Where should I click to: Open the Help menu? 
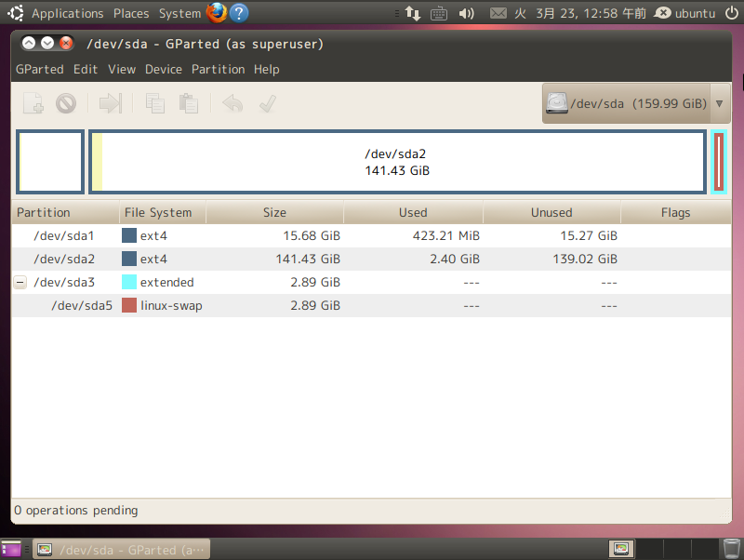pos(267,69)
